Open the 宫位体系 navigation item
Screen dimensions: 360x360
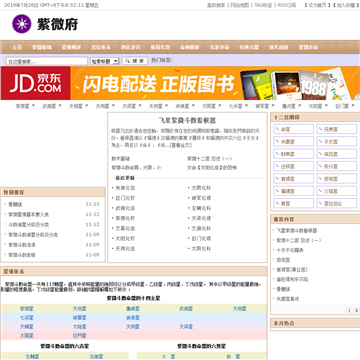(101, 47)
